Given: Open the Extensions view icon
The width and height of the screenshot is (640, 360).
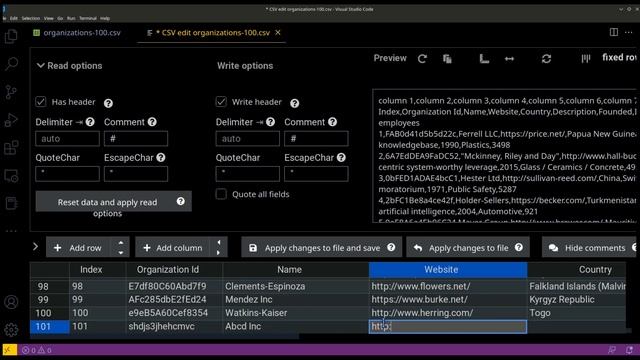Looking at the screenshot, I should point(11,148).
